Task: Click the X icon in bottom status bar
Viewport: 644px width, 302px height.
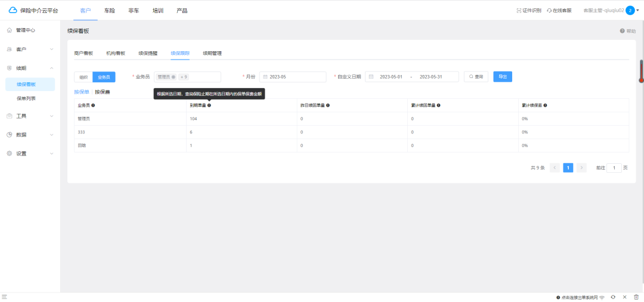Action: (x=624, y=297)
